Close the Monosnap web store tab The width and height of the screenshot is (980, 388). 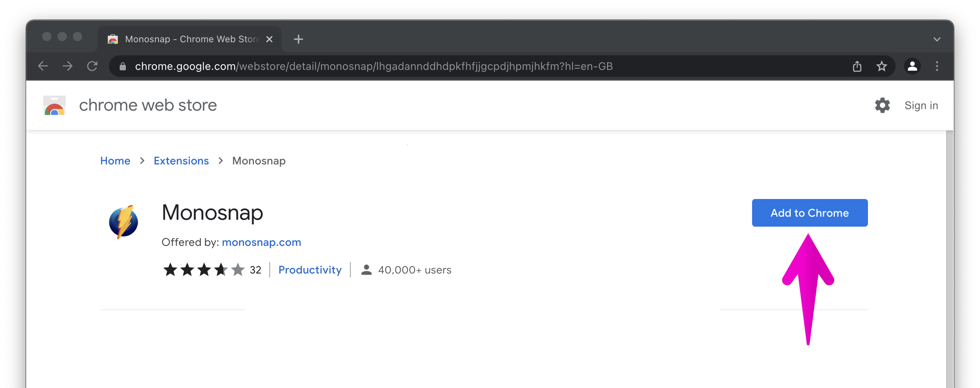269,39
